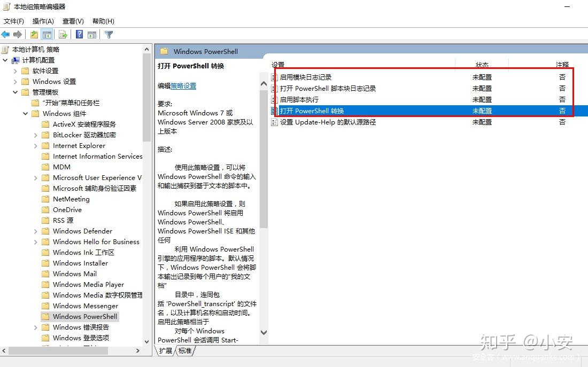Select Internet Information Services folder
The image size is (588, 367).
97,157
